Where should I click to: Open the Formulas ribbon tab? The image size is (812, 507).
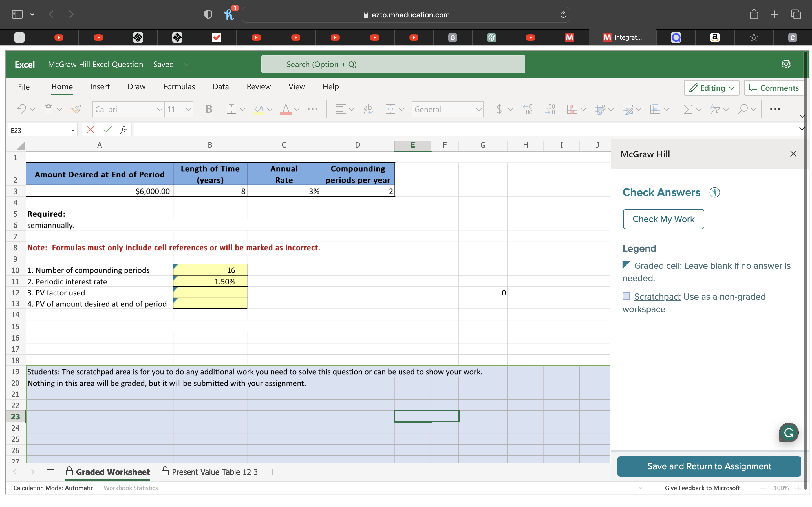click(179, 86)
